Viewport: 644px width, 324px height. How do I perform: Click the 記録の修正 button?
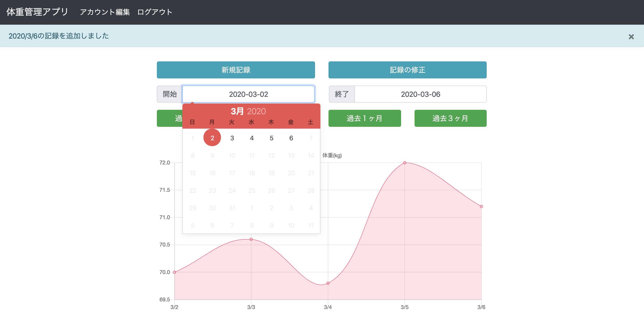click(407, 70)
